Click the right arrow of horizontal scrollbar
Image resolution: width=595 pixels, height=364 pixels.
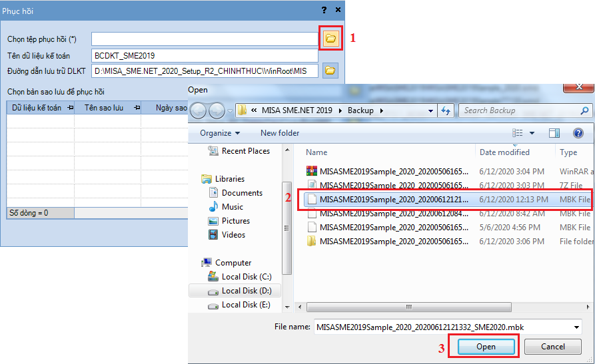tap(588, 307)
